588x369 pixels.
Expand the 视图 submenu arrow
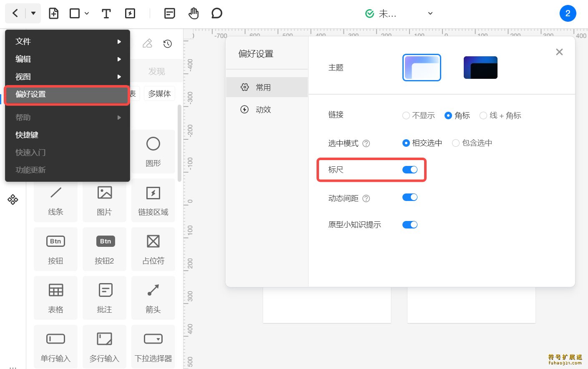tap(119, 77)
